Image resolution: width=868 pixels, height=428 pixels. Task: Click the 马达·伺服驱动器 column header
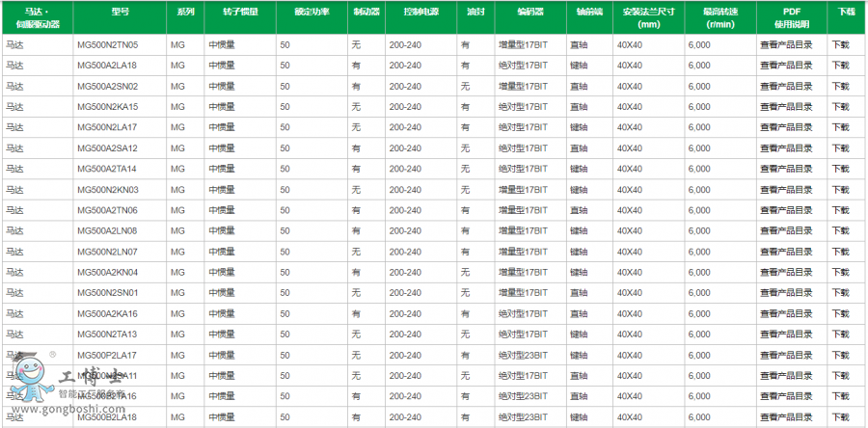point(37,17)
